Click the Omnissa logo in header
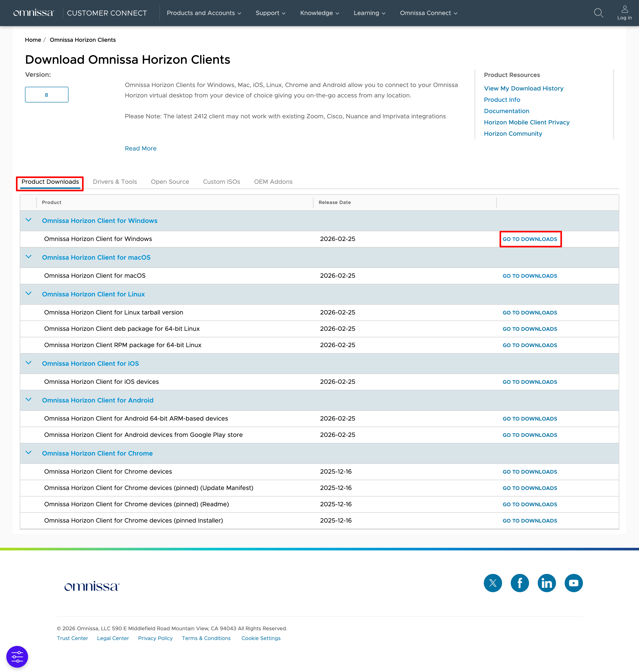This screenshot has width=639, height=672. click(33, 13)
